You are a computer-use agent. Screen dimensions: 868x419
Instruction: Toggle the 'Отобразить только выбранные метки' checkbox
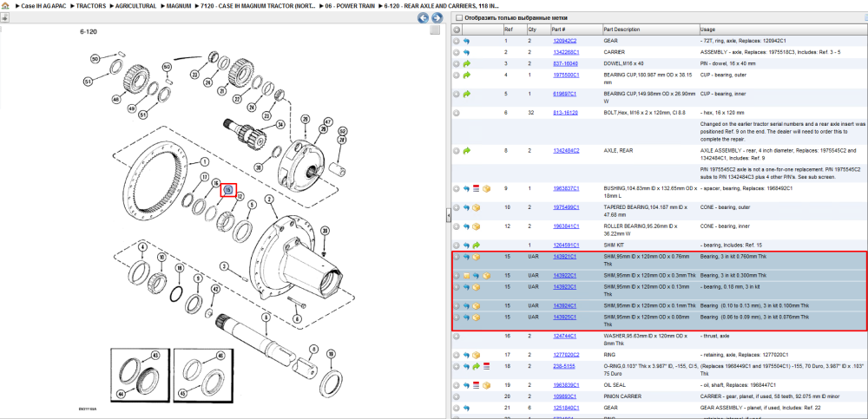(x=458, y=17)
